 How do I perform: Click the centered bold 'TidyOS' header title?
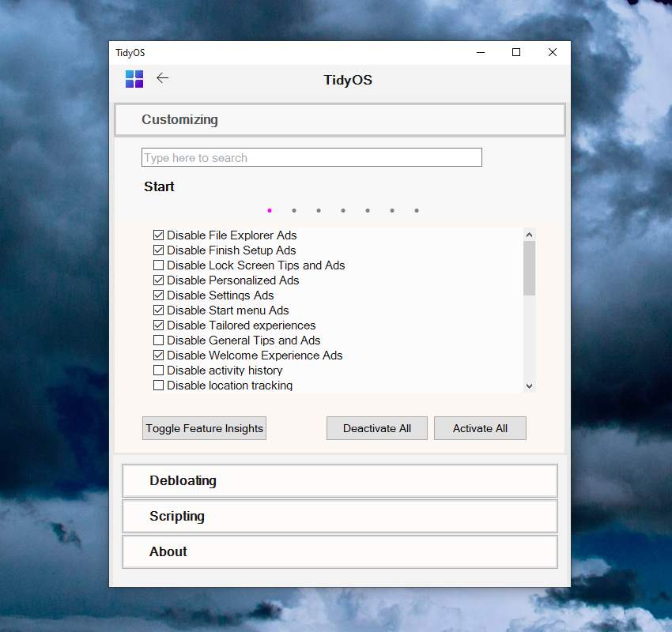tap(348, 80)
